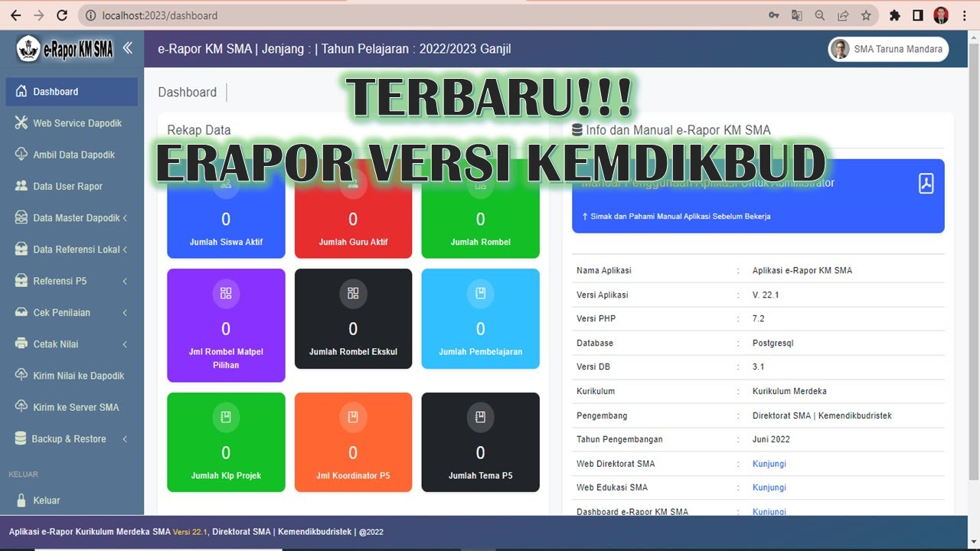
Task: Click the Cetak Nilai printer icon
Action: click(21, 344)
